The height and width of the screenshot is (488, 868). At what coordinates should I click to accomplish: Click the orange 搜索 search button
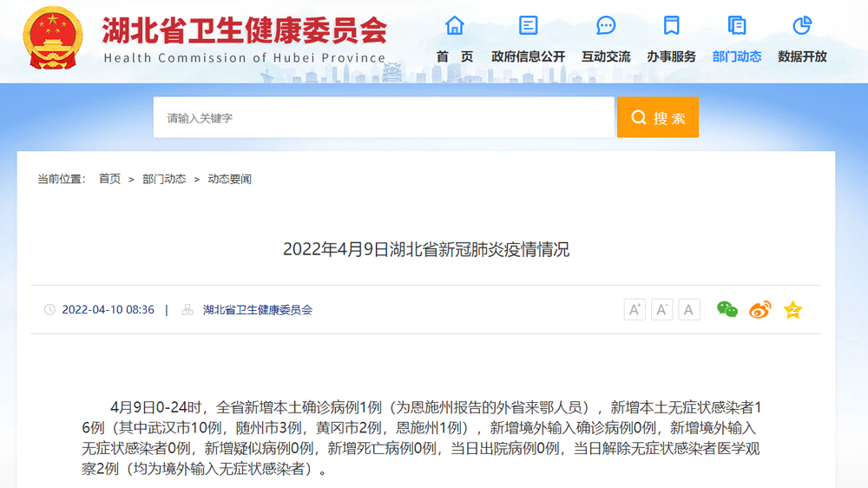pyautogui.click(x=658, y=117)
